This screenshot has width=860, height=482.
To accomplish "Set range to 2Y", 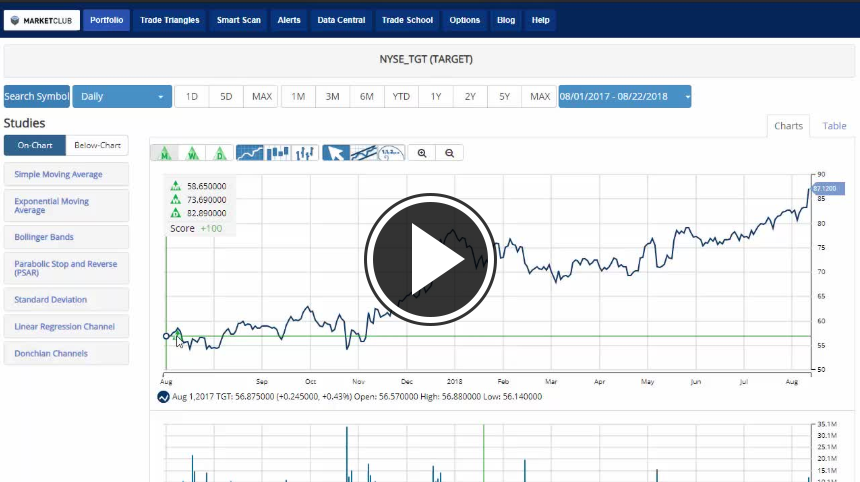I will pos(470,97).
